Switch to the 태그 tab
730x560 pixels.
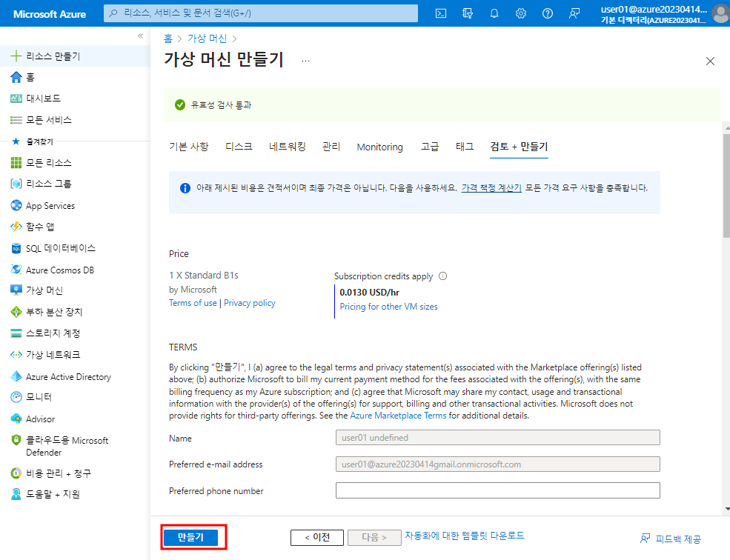coord(465,147)
